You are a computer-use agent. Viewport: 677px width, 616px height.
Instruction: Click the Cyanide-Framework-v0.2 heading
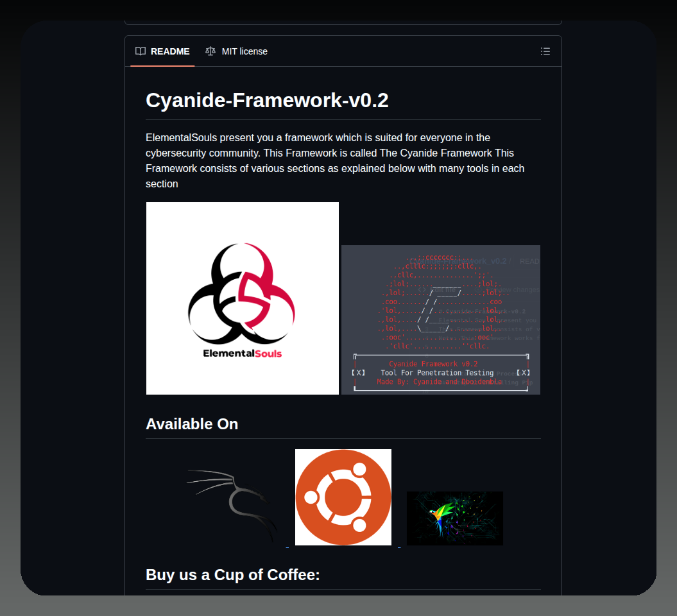point(267,101)
